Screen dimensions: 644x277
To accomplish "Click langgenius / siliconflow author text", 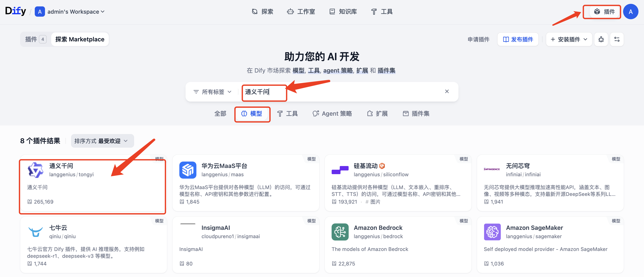I will [381, 174].
